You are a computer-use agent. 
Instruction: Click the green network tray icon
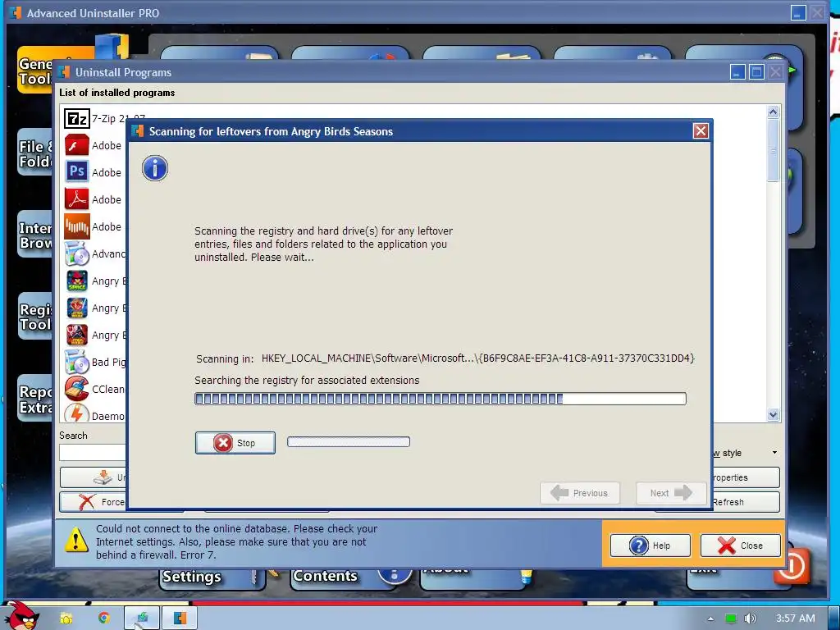click(730, 619)
